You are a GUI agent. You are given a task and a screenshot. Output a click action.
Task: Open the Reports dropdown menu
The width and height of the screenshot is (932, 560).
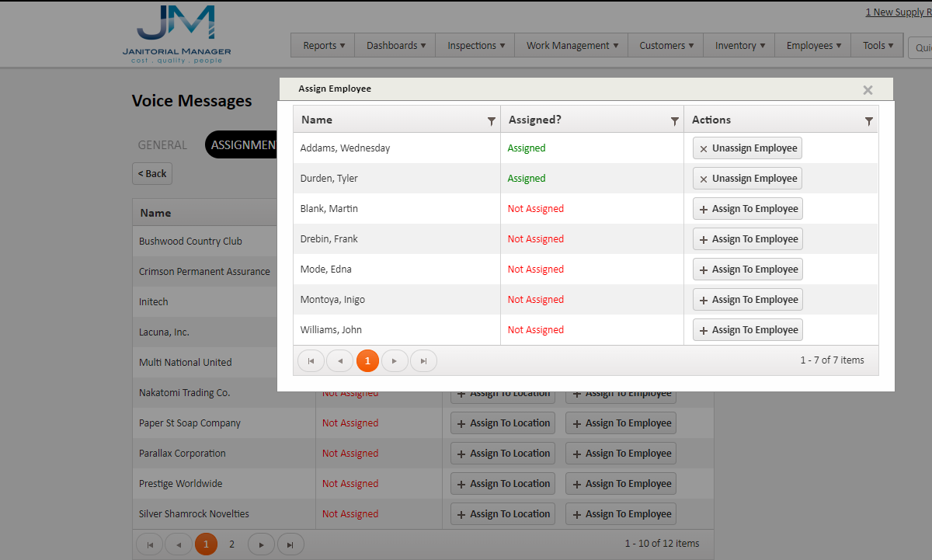322,45
